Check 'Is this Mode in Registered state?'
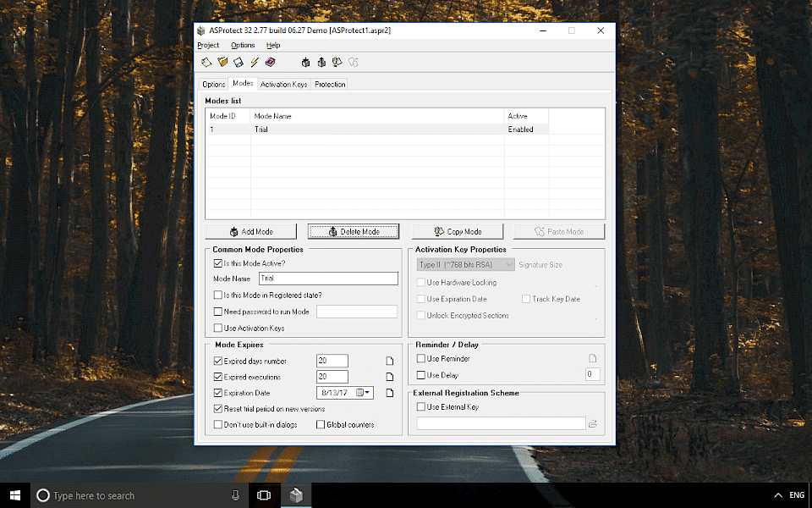 coord(218,295)
